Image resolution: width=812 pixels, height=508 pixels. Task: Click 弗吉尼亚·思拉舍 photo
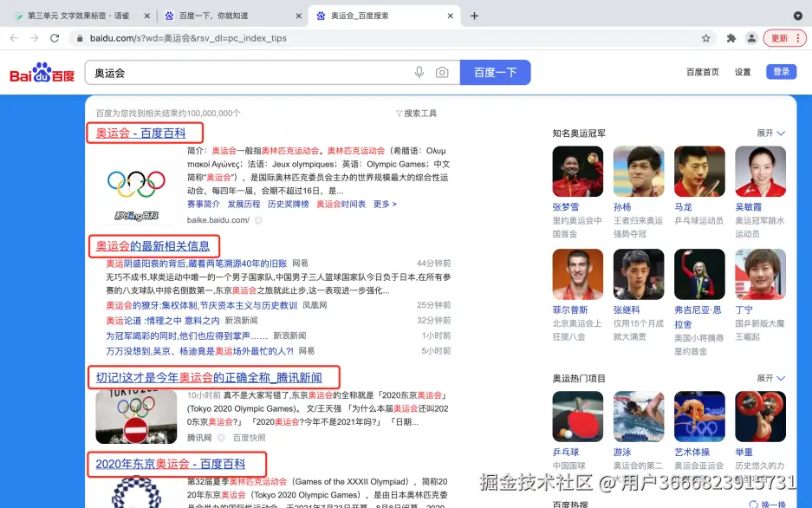pos(699,275)
